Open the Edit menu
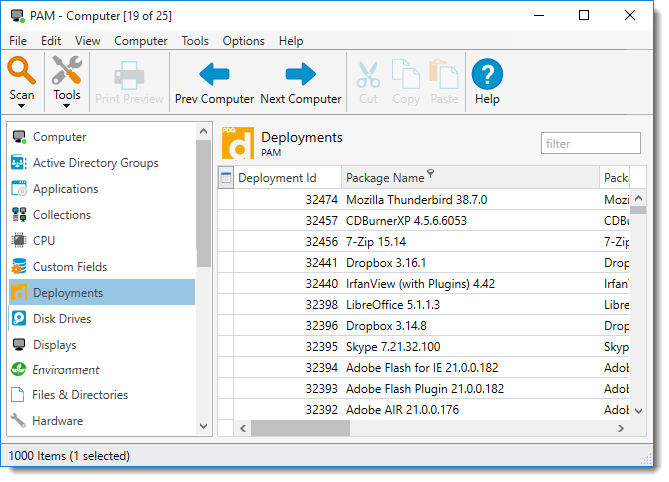The height and width of the screenshot is (482, 669). click(51, 41)
